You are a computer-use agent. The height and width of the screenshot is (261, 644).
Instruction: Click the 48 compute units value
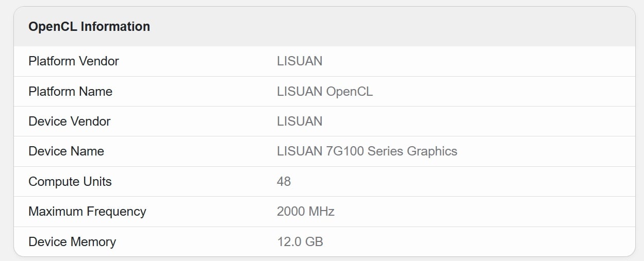(x=284, y=182)
